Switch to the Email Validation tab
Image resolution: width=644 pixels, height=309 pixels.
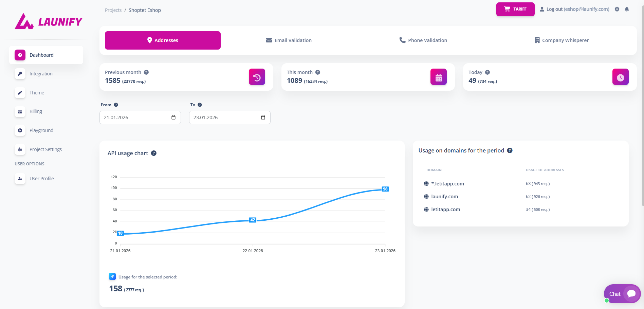289,40
